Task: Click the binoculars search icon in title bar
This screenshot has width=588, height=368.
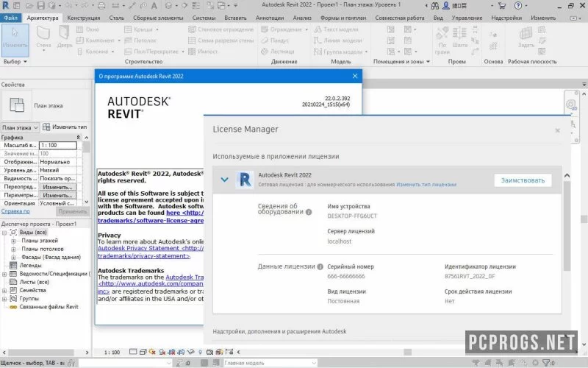Action: coord(435,6)
